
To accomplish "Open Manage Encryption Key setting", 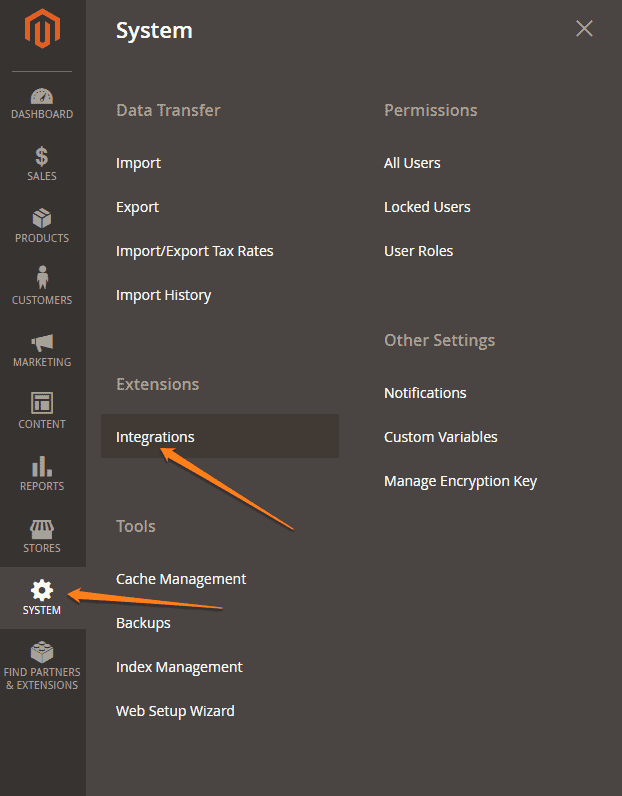I will [x=460, y=481].
